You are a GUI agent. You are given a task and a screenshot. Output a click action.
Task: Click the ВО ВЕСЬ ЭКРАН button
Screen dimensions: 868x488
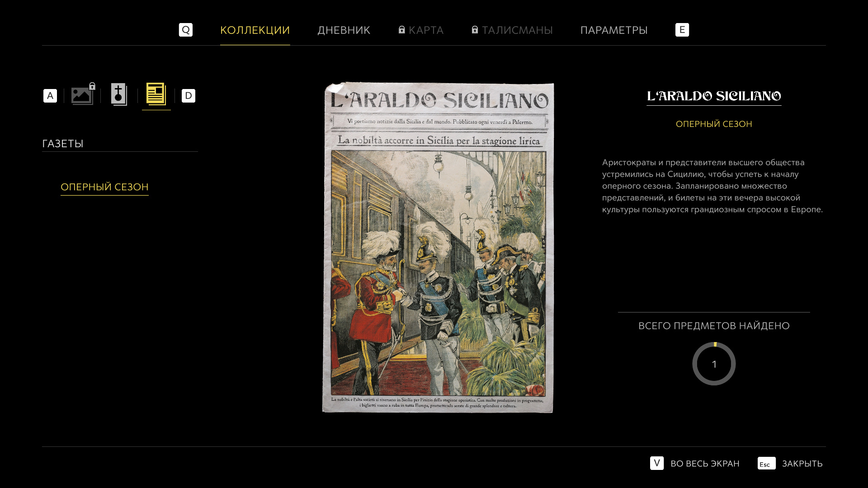705,464
